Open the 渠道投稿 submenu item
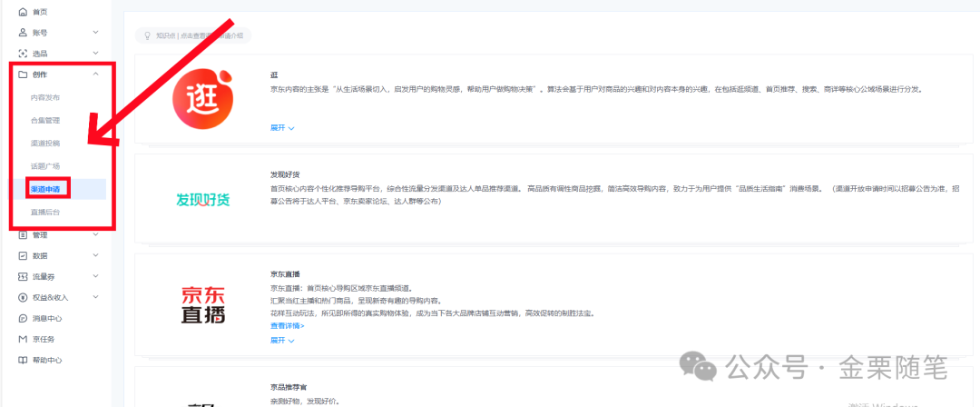Screen dimensions: 980x407 pos(45,144)
